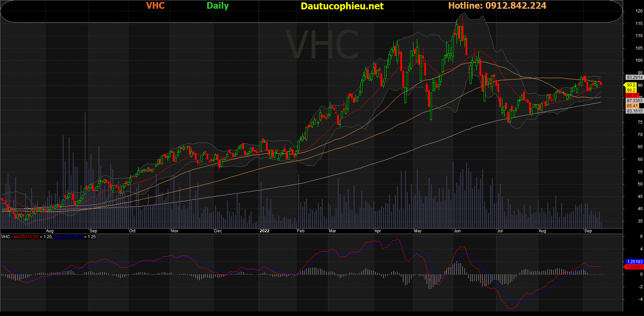Click the 120 label on price axis
The height and width of the screenshot is (316, 644).
point(639,11)
